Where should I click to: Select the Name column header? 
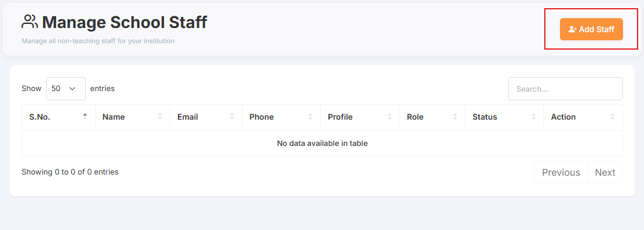(132, 117)
